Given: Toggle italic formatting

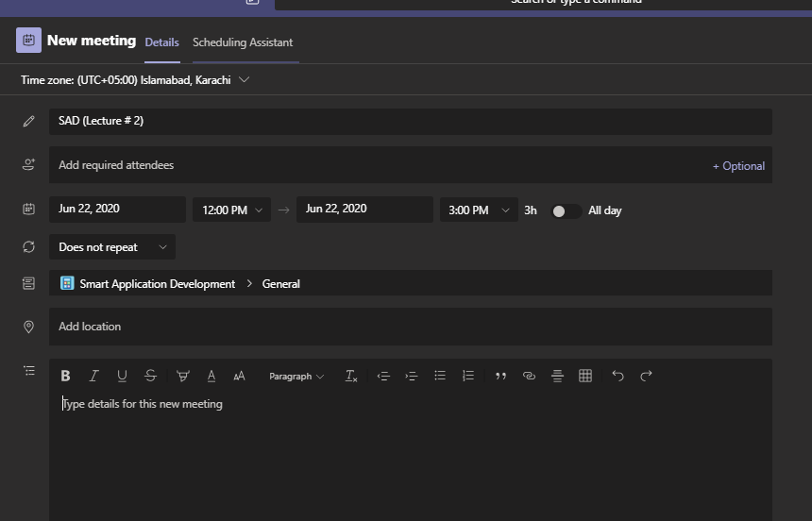Looking at the screenshot, I should [x=93, y=376].
